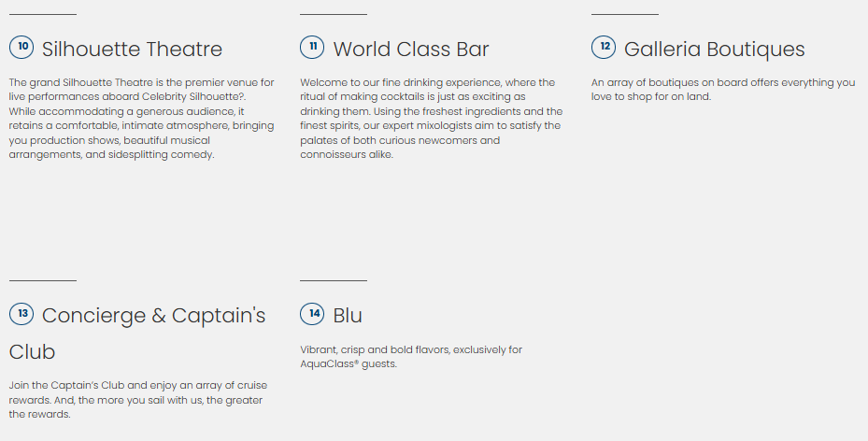This screenshot has height=441, width=868.
Task: Open the Silhouette Theatre heading
Action: (x=132, y=49)
